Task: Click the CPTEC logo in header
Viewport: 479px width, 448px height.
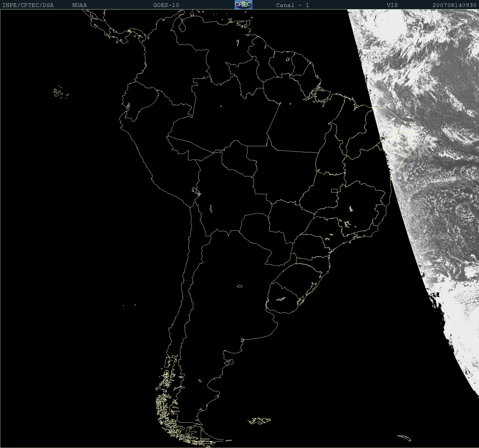Action: [243, 5]
